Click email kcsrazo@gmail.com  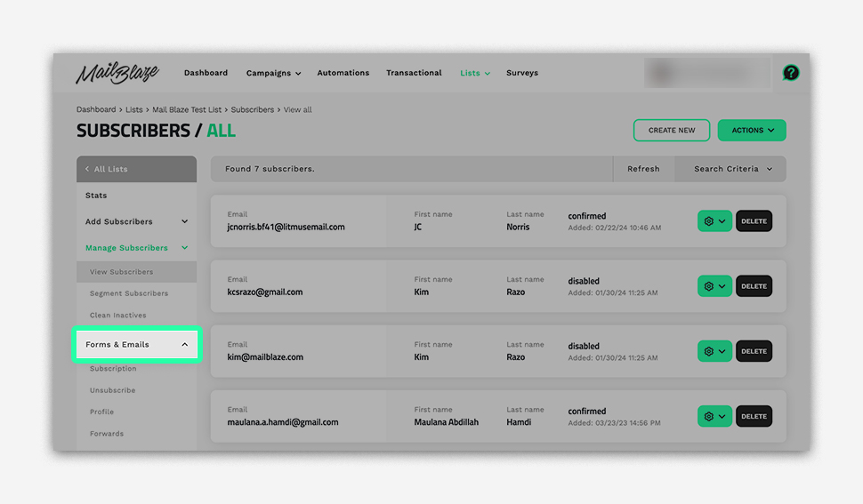[265, 292]
